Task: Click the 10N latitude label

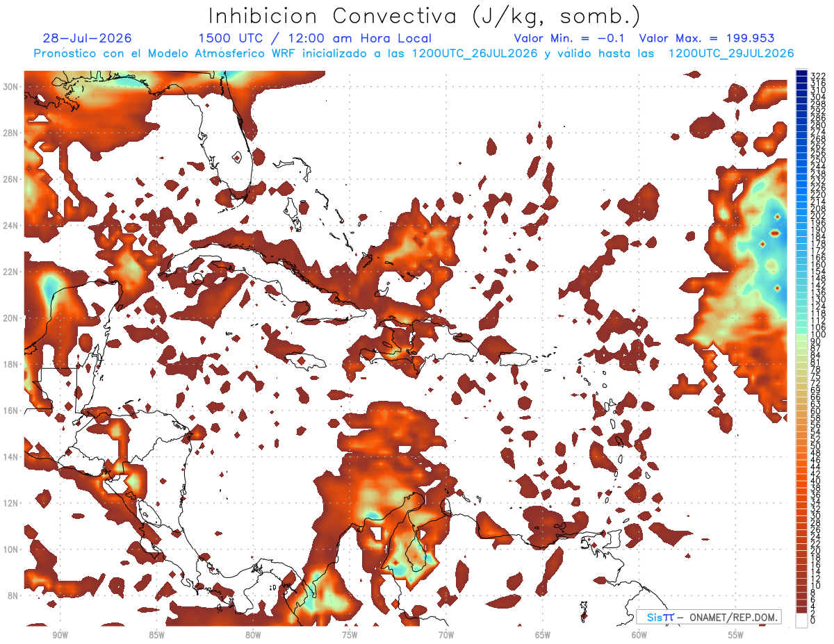Action: coord(11,550)
